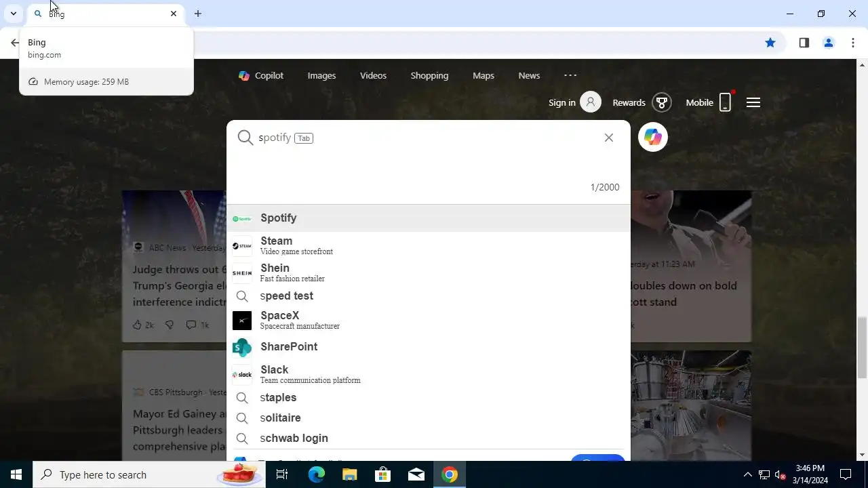This screenshot has height=488, width=868.
Task: Launch Microsoft Edge from taskbar
Action: click(x=317, y=474)
